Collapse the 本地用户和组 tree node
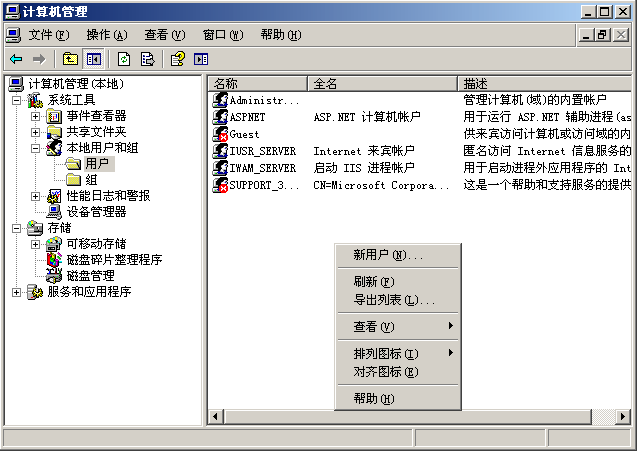 [35, 148]
